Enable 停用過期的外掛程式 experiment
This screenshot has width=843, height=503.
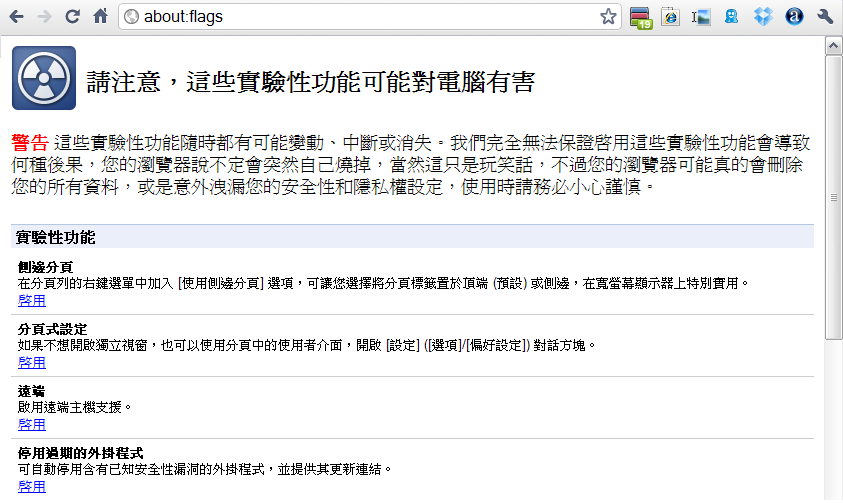point(32,487)
